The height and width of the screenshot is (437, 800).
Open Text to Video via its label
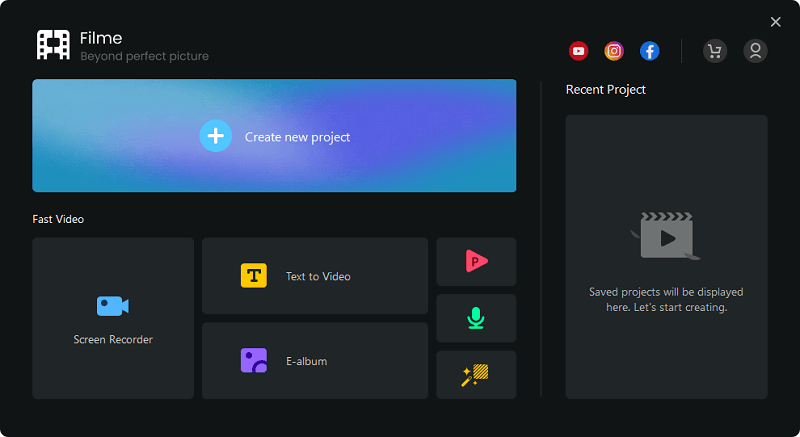click(x=318, y=276)
